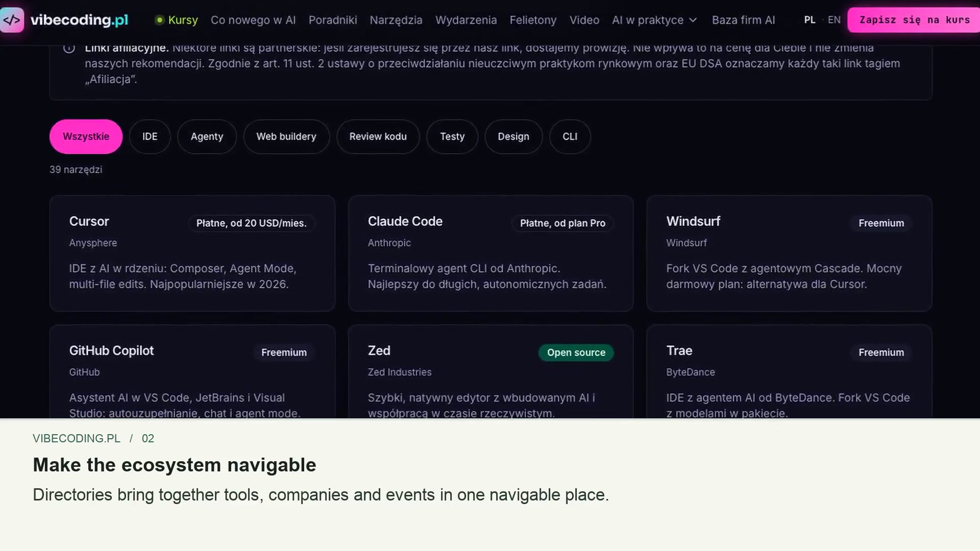Click the 39 narzędzi count text
The height and width of the screenshot is (551, 980).
coord(76,170)
